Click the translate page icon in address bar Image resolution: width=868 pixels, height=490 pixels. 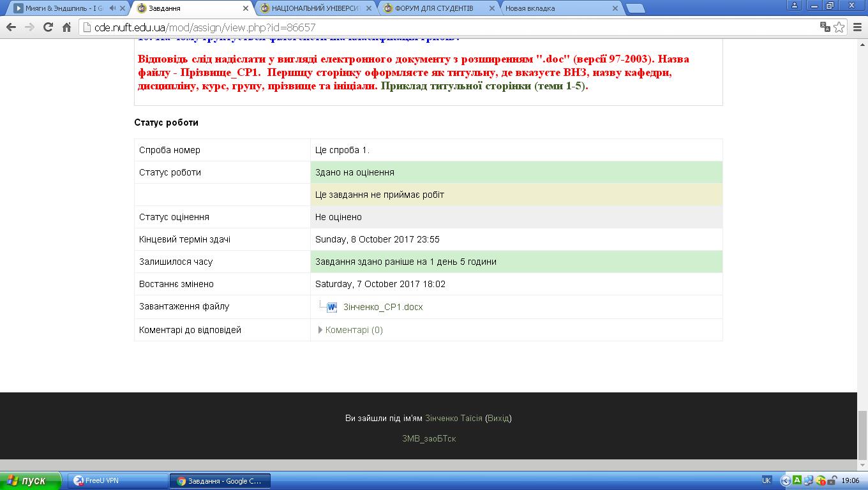pos(825,27)
